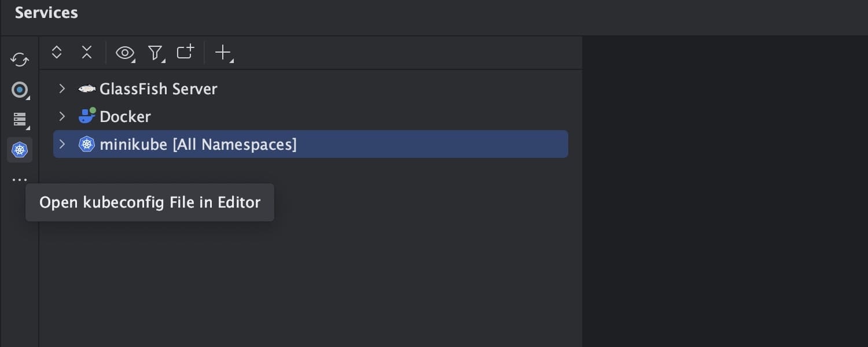Expand the minikube All Namespaces node
The image size is (868, 347).
coord(62,144)
